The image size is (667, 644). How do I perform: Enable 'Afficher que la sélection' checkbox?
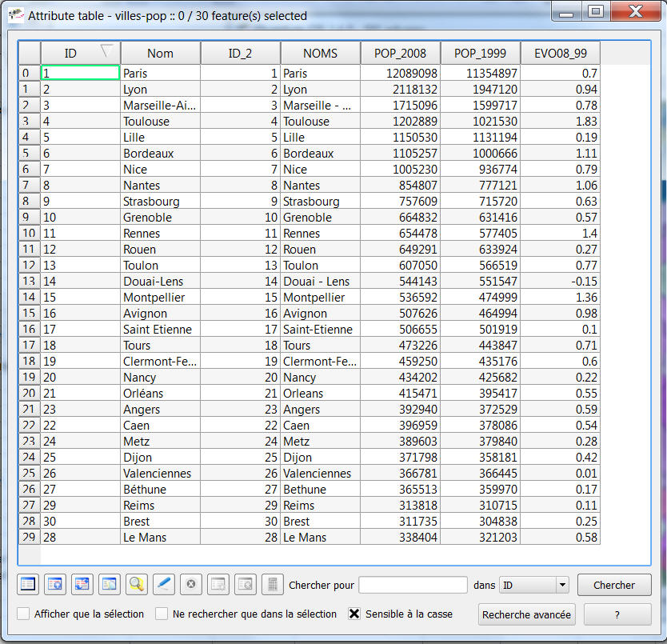(x=24, y=614)
